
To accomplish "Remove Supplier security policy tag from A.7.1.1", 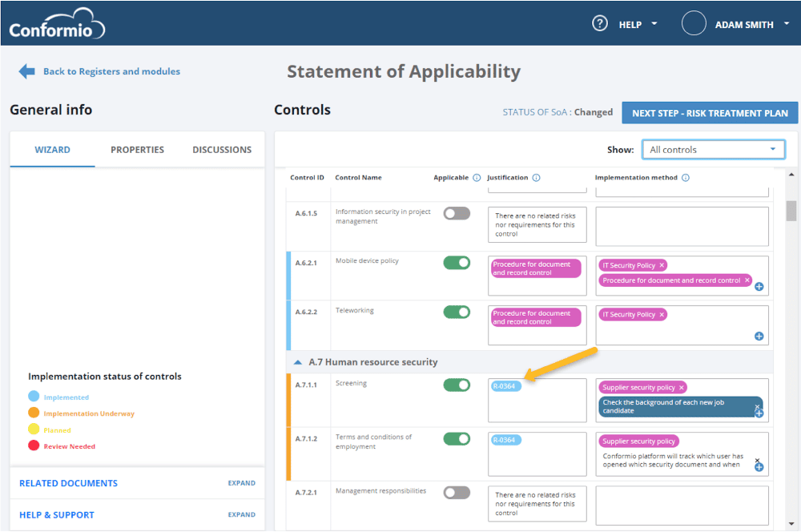I will 681,388.
